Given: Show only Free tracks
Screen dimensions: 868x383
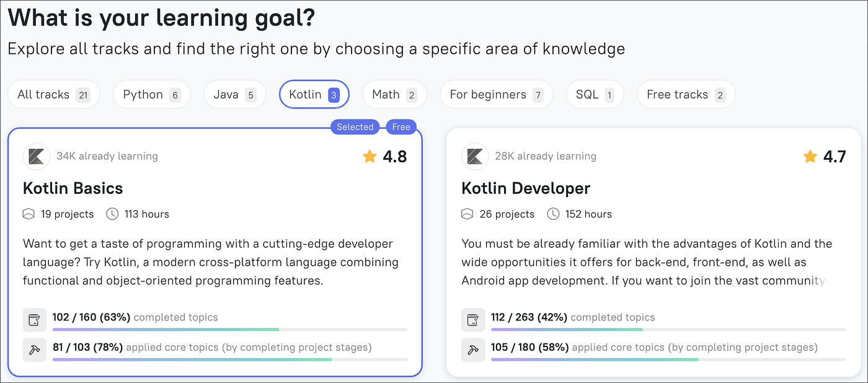Looking at the screenshot, I should (685, 95).
